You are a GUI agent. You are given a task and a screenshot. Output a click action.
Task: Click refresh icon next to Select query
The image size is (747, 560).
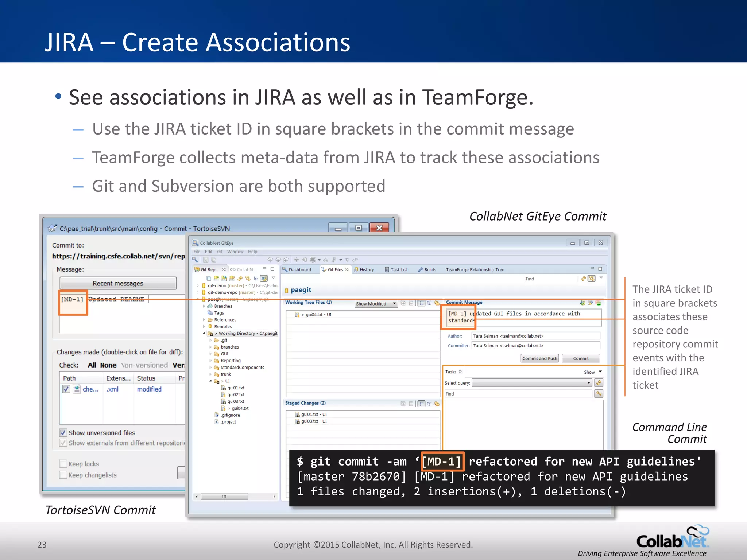click(x=599, y=383)
